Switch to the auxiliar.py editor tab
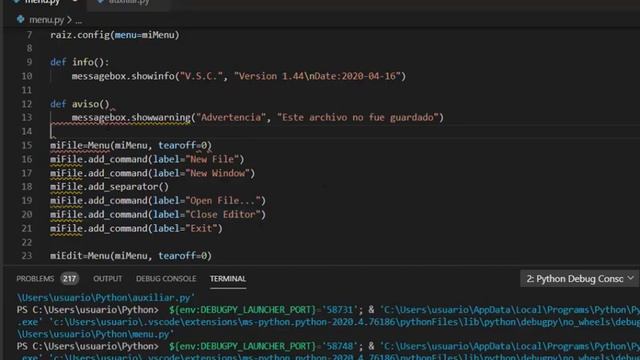 (128, 2)
